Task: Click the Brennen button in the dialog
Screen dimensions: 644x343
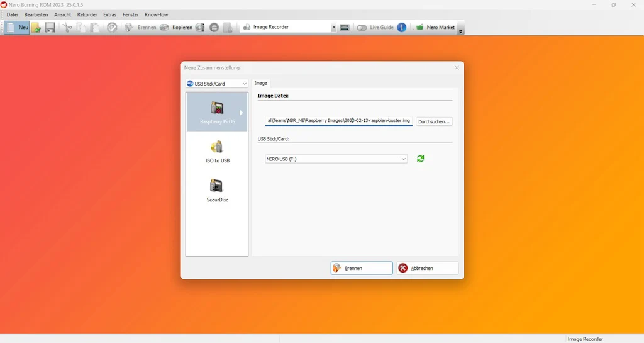Action: (x=362, y=268)
